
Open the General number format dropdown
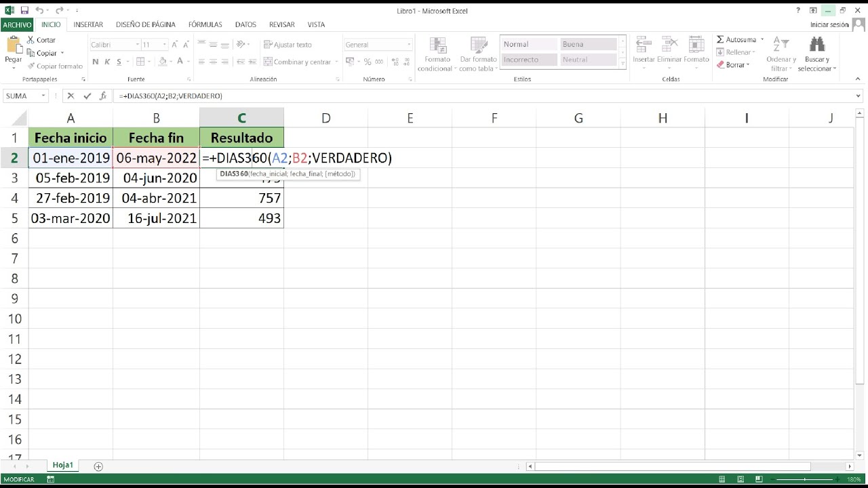[409, 45]
